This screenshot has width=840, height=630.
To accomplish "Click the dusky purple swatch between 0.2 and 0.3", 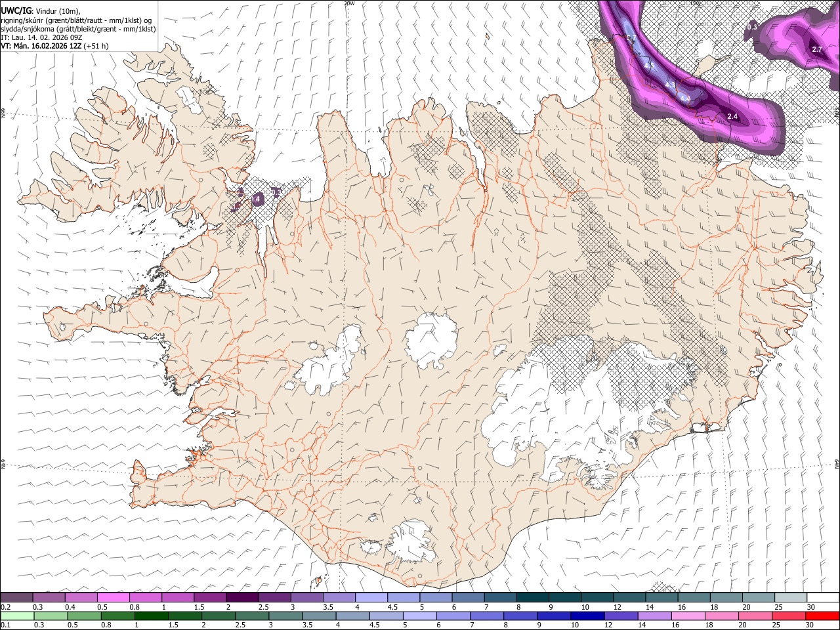I will point(17,597).
